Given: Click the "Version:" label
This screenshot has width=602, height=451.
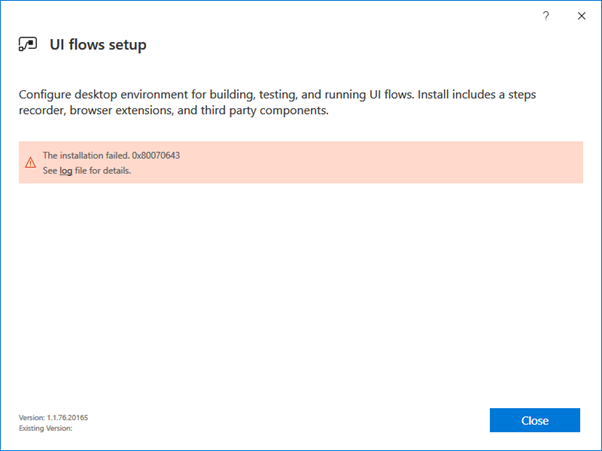Looking at the screenshot, I should (x=31, y=416).
